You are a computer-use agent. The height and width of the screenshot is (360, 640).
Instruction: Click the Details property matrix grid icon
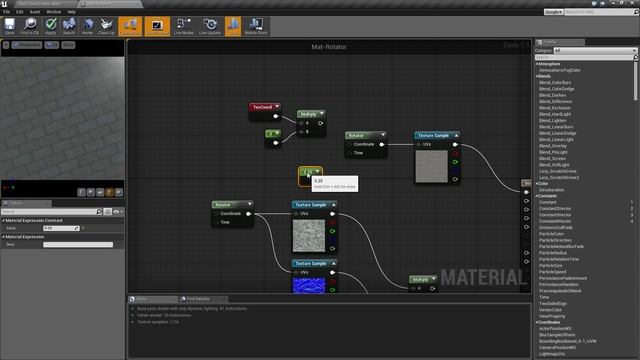[107, 211]
